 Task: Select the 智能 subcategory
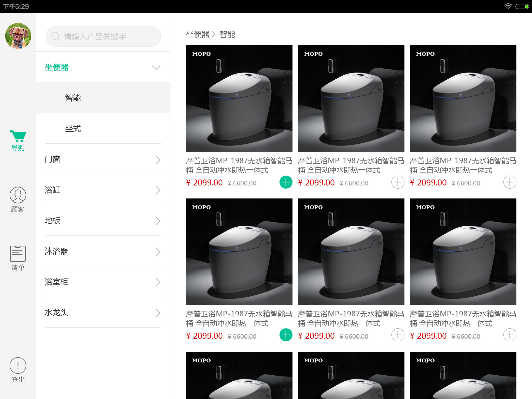pyautogui.click(x=103, y=98)
